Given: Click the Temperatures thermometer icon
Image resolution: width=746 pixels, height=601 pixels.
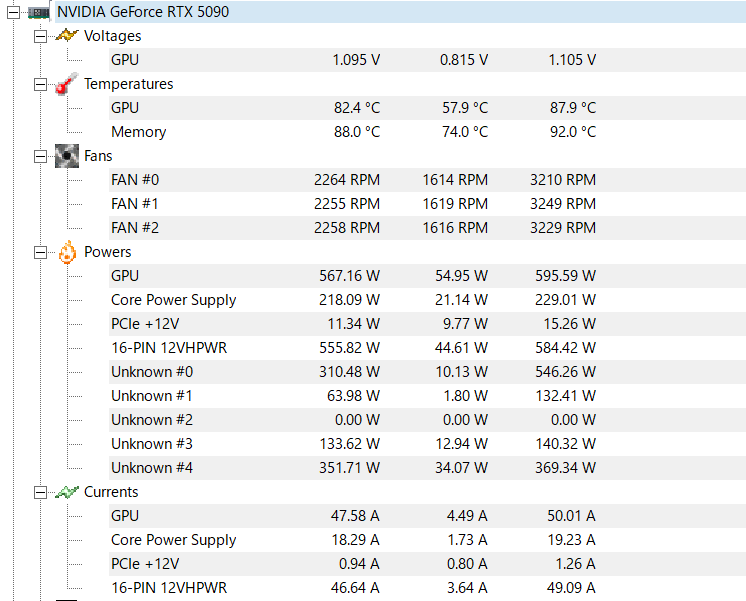Looking at the screenshot, I should click(x=67, y=84).
